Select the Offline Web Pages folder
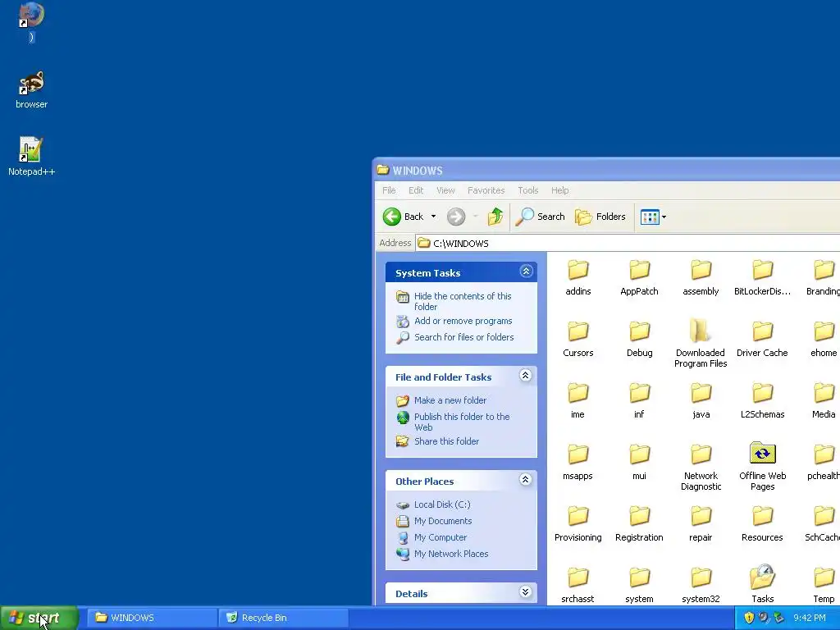This screenshot has width=840, height=630. point(762,466)
